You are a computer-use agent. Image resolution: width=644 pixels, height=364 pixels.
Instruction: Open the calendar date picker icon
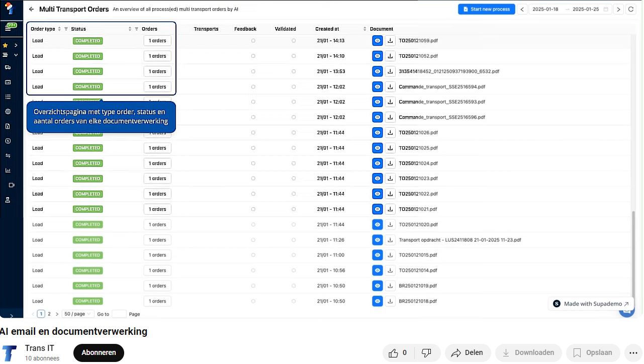click(606, 9)
